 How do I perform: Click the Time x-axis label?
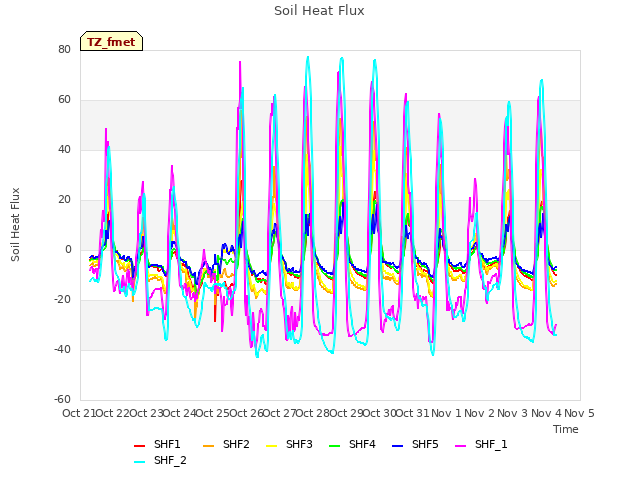coord(566,429)
